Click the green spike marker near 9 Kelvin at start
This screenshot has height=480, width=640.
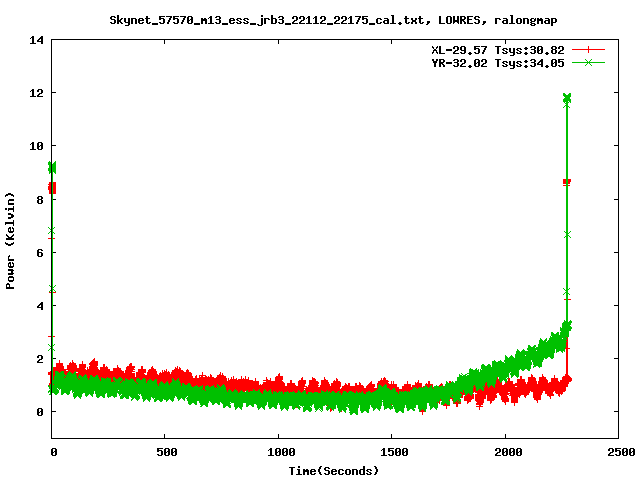coord(52,167)
